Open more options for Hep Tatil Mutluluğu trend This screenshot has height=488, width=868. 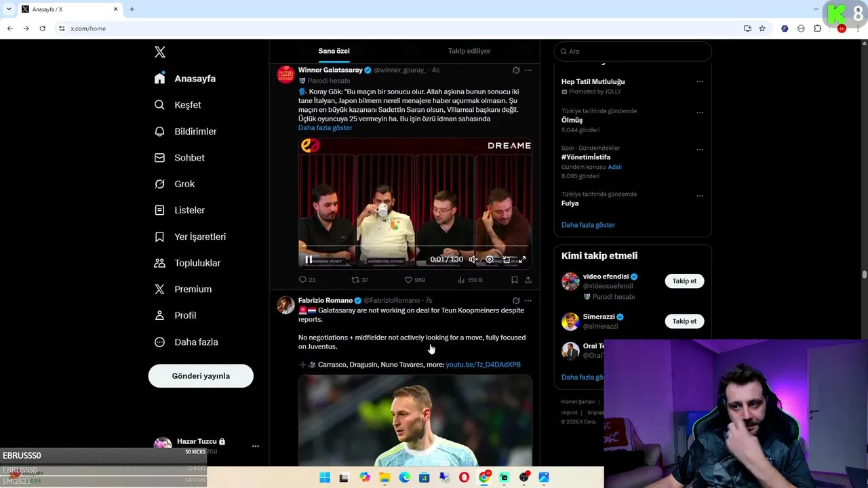[700, 82]
